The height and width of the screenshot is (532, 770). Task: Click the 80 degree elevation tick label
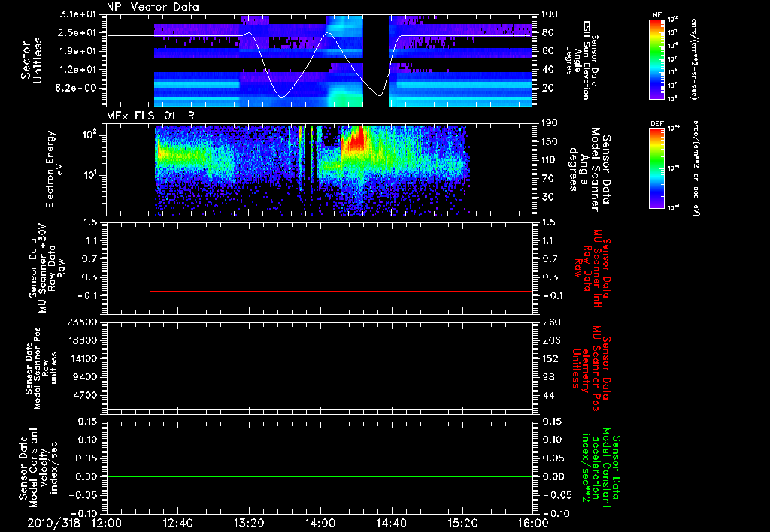click(x=547, y=33)
